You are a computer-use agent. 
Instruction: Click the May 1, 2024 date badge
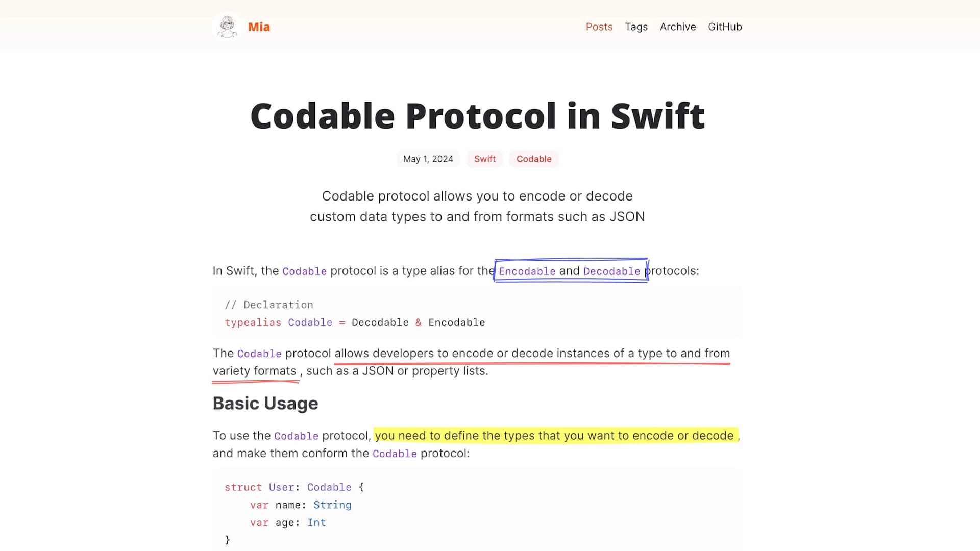tap(428, 159)
